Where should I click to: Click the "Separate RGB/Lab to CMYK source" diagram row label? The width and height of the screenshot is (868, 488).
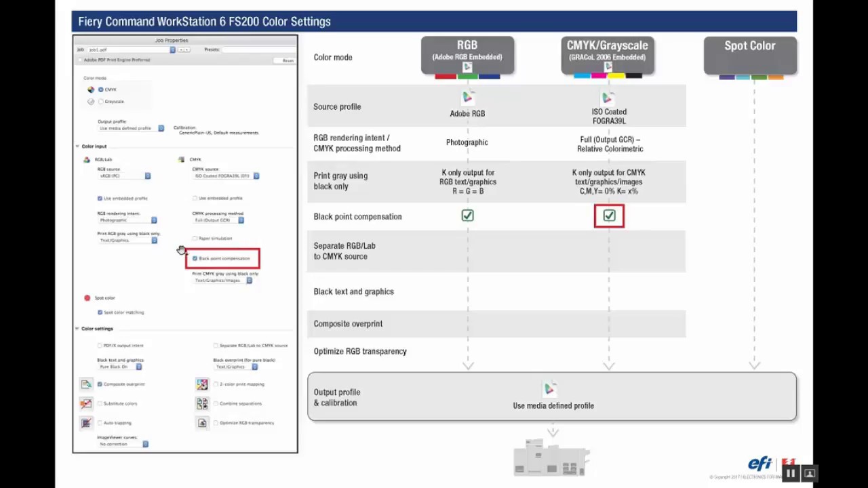[344, 251]
